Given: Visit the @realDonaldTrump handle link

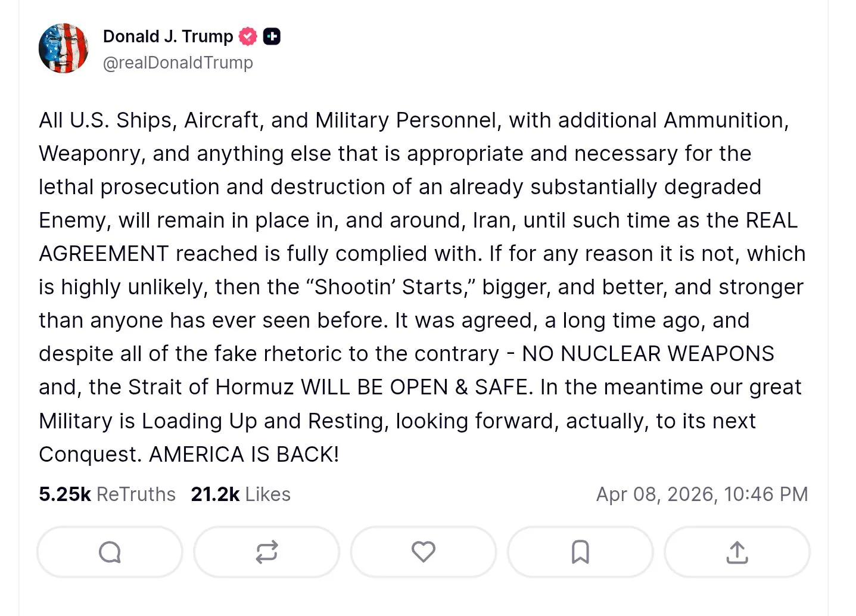Looking at the screenshot, I should (178, 63).
